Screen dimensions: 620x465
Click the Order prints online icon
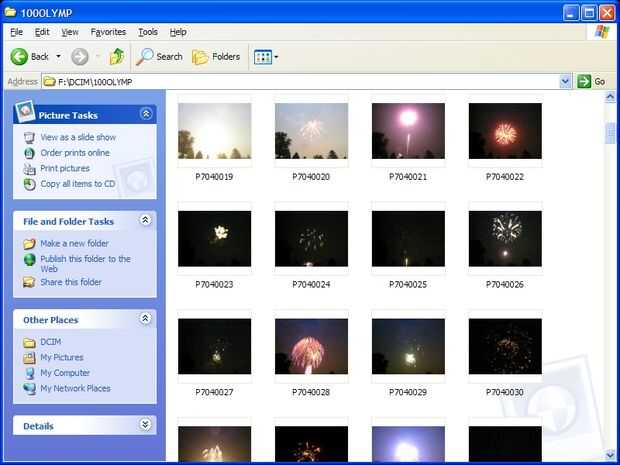[29, 153]
